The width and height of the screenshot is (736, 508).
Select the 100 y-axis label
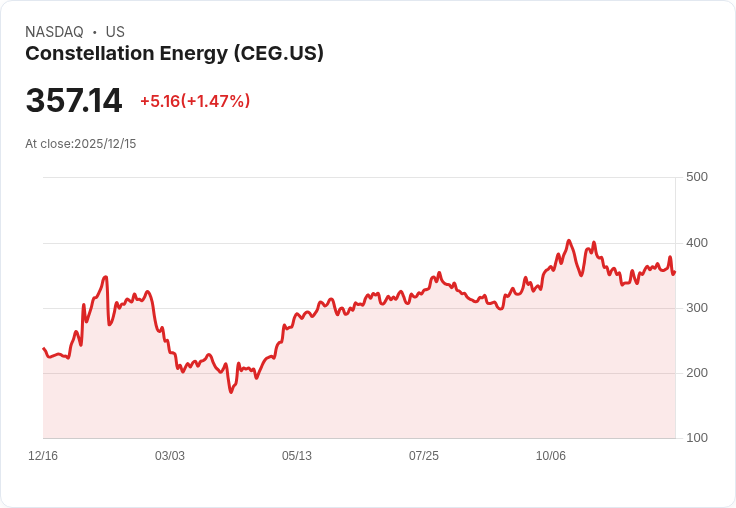click(697, 438)
